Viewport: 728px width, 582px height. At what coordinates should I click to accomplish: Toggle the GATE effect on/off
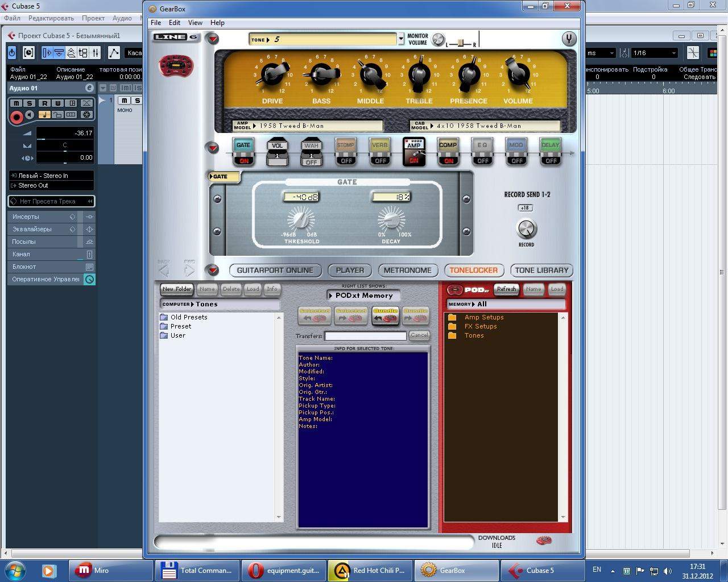[x=243, y=152]
